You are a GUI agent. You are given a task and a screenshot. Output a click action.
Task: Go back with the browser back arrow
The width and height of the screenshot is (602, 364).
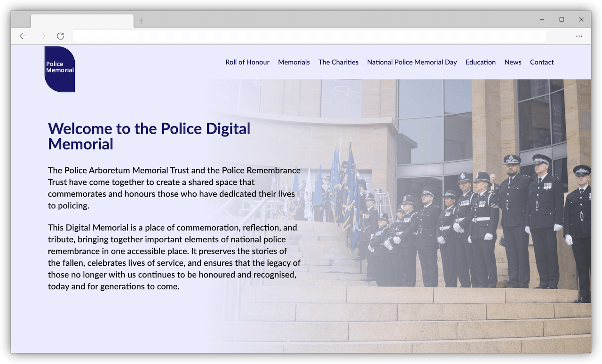coord(23,36)
